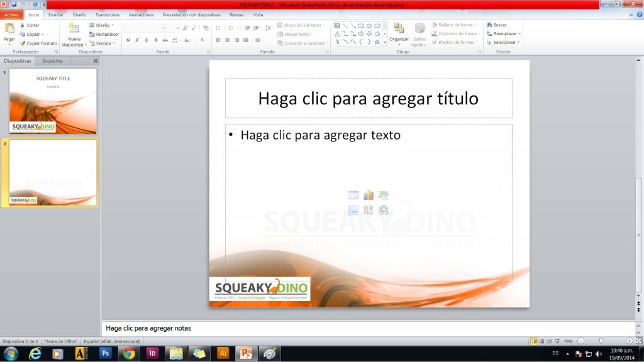
Task: Insert table placeholder icon
Action: pos(353,195)
